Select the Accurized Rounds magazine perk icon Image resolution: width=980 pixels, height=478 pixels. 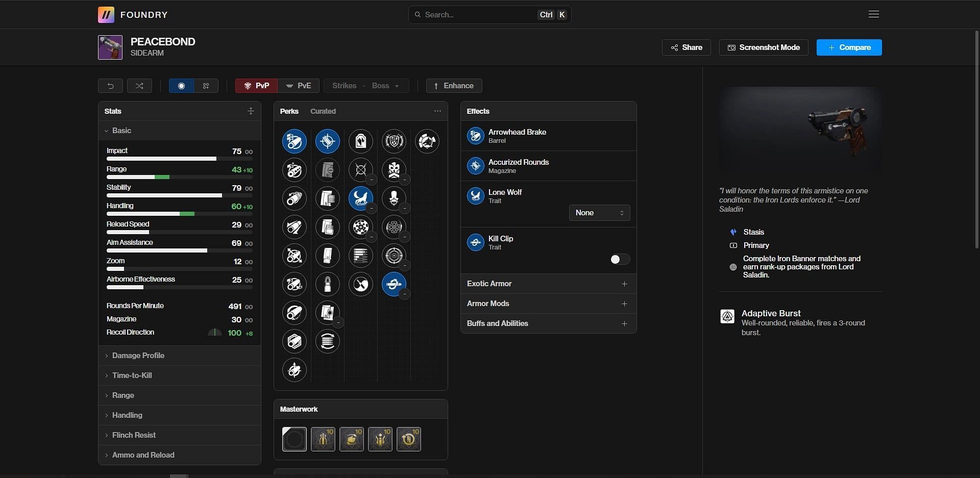[x=328, y=141]
